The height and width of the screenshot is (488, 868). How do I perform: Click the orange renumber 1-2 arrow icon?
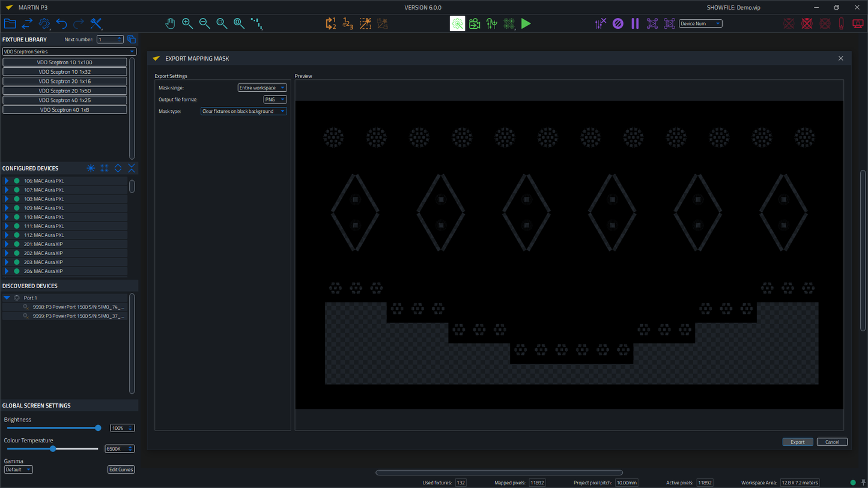click(x=330, y=23)
